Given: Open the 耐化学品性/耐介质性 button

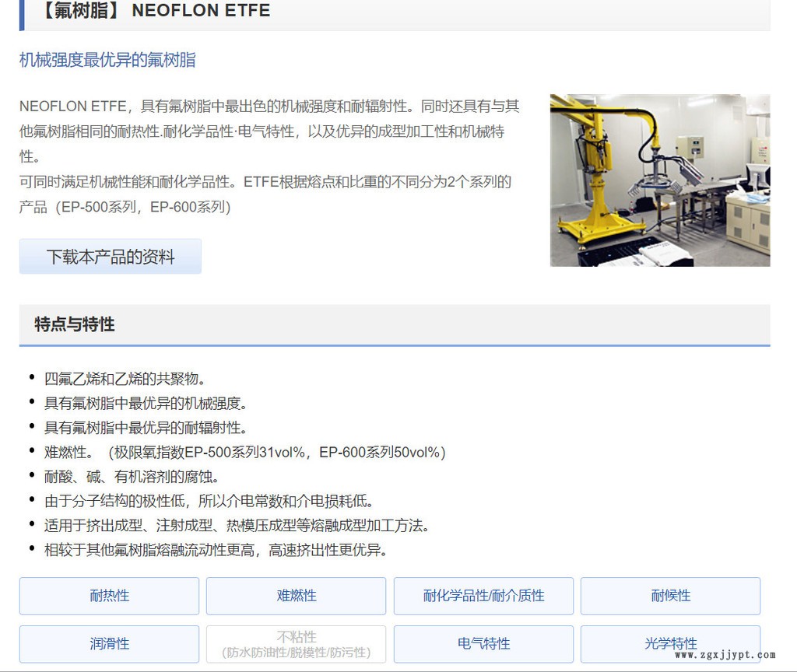Looking at the screenshot, I should tap(483, 596).
